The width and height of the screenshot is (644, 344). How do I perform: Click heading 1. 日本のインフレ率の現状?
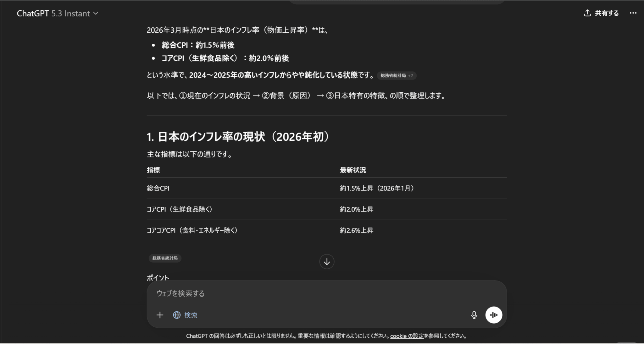[x=238, y=137]
